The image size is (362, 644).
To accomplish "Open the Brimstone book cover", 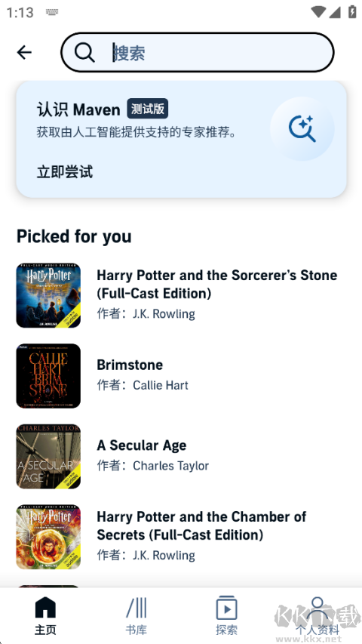I will pyautogui.click(x=48, y=376).
